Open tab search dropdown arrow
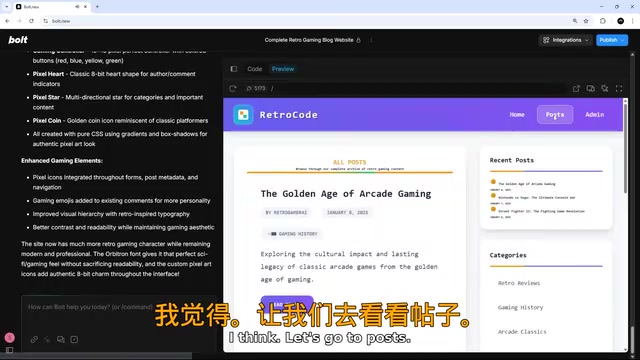 (x=7, y=7)
